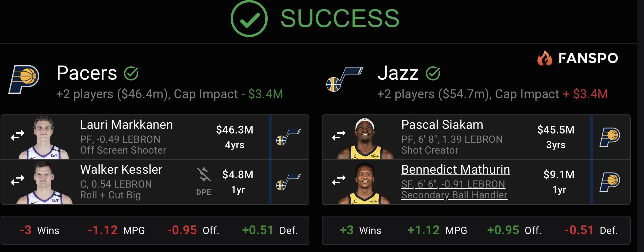Click the swap arrows beside Pascal Siakam
This screenshot has height=252, width=644.
tap(339, 135)
